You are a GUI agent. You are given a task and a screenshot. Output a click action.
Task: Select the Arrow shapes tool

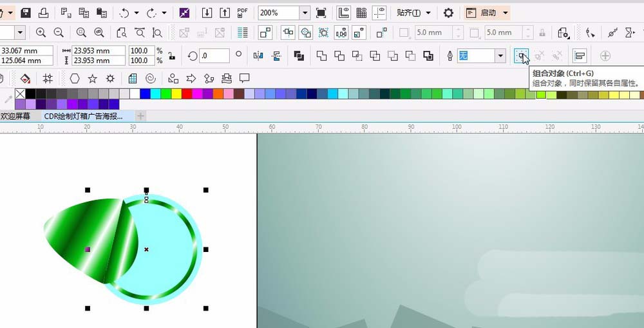[x=191, y=78]
